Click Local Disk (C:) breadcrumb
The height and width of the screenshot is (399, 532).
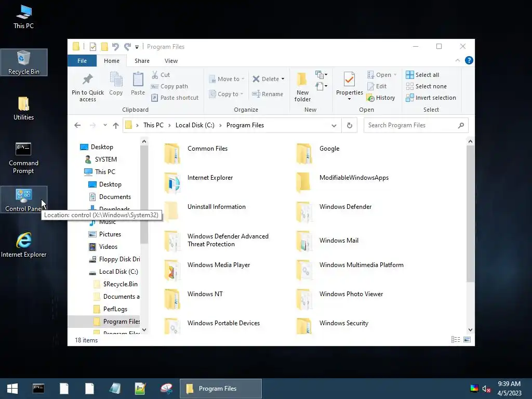195,125
